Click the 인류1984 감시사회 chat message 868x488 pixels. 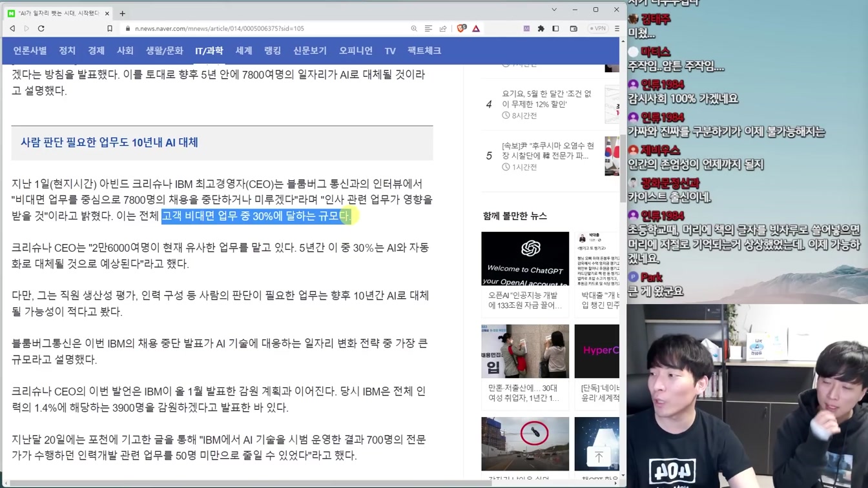(683, 99)
